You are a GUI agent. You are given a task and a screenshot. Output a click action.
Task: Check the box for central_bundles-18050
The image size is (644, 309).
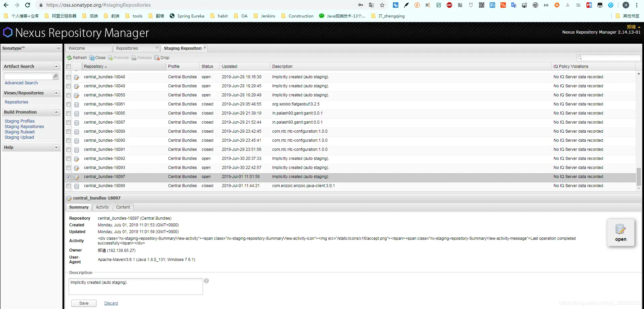[69, 95]
